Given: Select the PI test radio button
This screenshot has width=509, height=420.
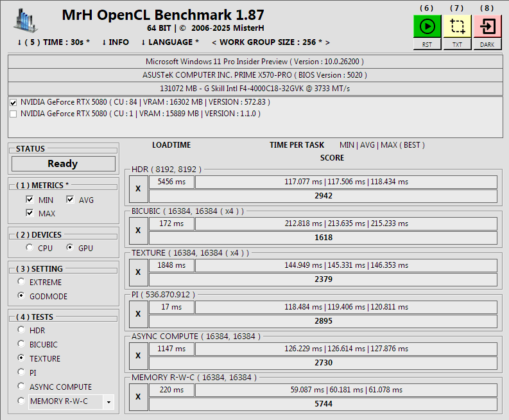Looking at the screenshot, I should (21, 372).
